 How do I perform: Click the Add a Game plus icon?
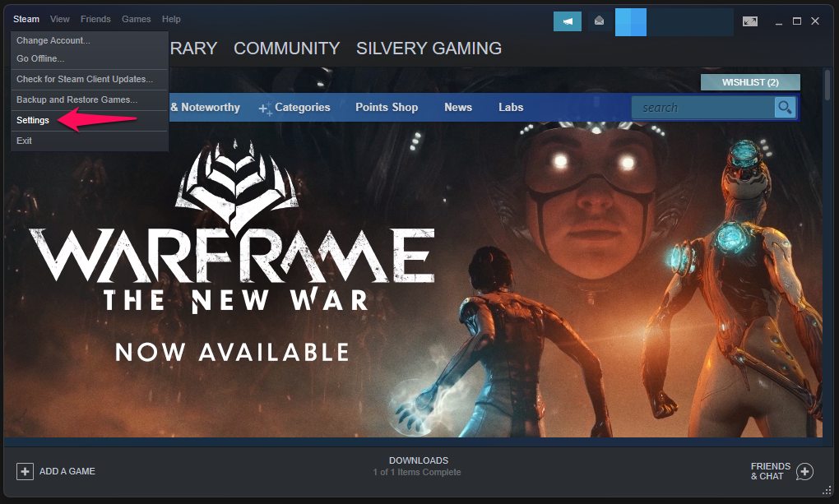(x=25, y=471)
